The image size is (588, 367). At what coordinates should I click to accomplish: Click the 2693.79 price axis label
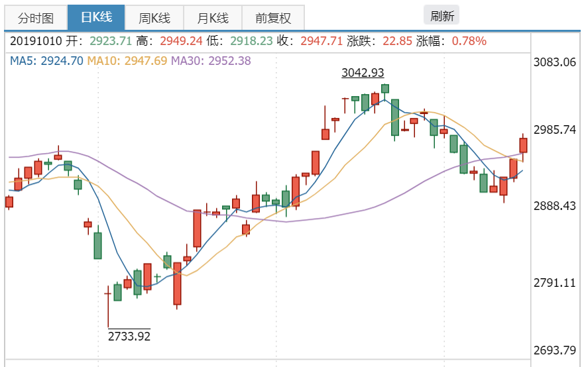click(x=555, y=350)
